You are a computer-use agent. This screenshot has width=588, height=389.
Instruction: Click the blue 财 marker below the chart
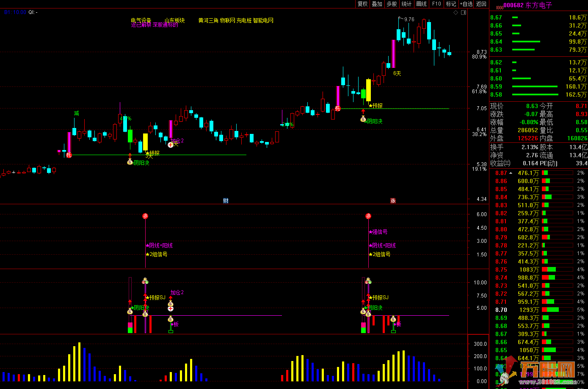coord(226,200)
